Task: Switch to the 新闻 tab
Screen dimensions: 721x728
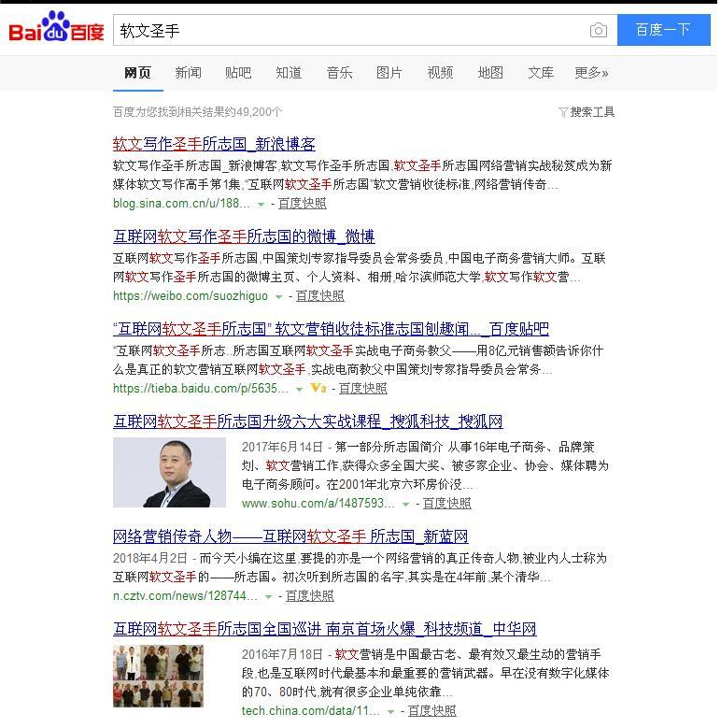Action: coord(188,73)
